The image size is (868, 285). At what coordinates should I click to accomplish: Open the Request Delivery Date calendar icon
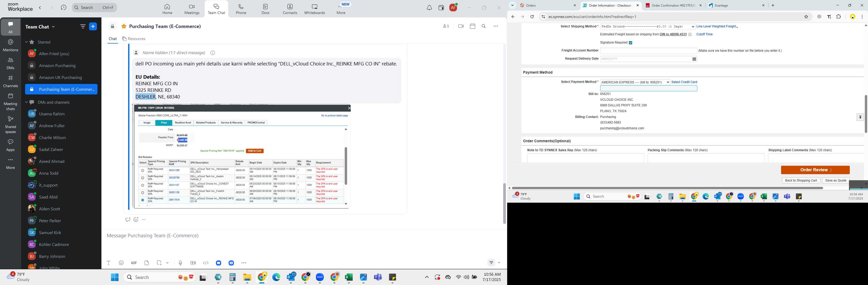tap(694, 59)
